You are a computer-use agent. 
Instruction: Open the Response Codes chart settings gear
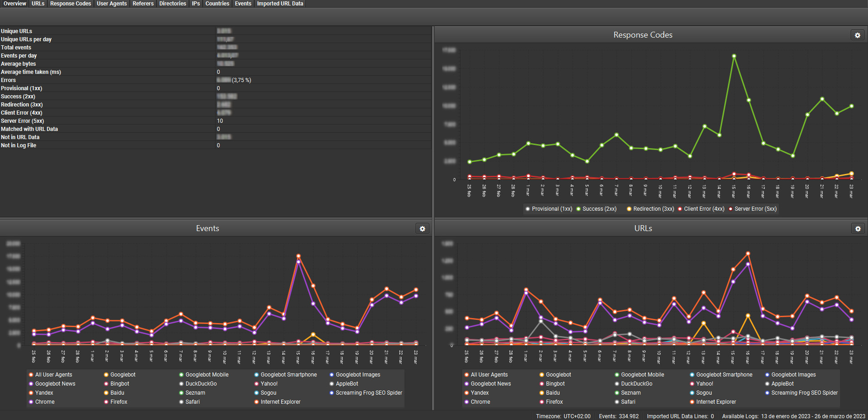[857, 35]
